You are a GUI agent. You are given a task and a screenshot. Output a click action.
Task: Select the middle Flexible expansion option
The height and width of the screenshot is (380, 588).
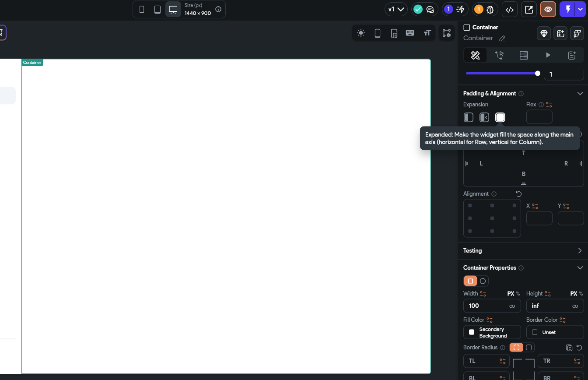pos(484,117)
